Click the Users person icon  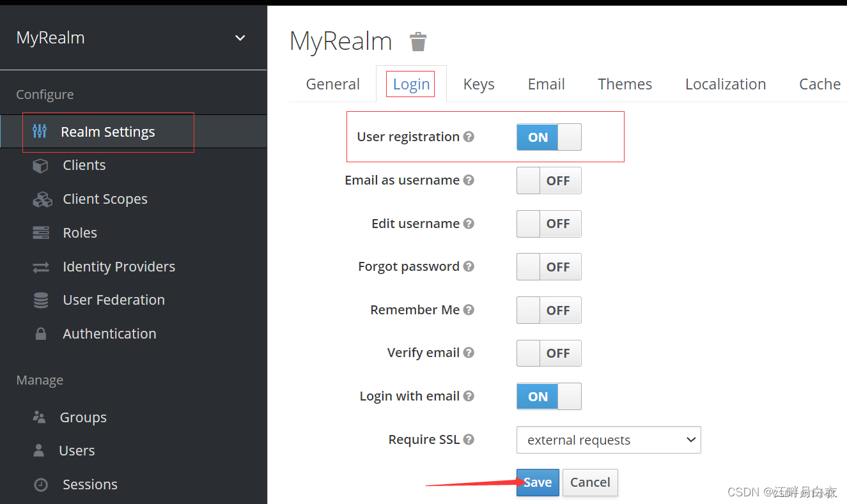pyautogui.click(x=39, y=450)
